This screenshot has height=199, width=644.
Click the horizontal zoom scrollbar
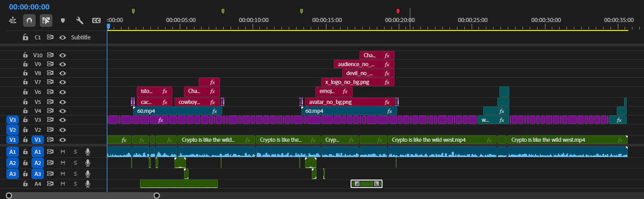[83, 195]
